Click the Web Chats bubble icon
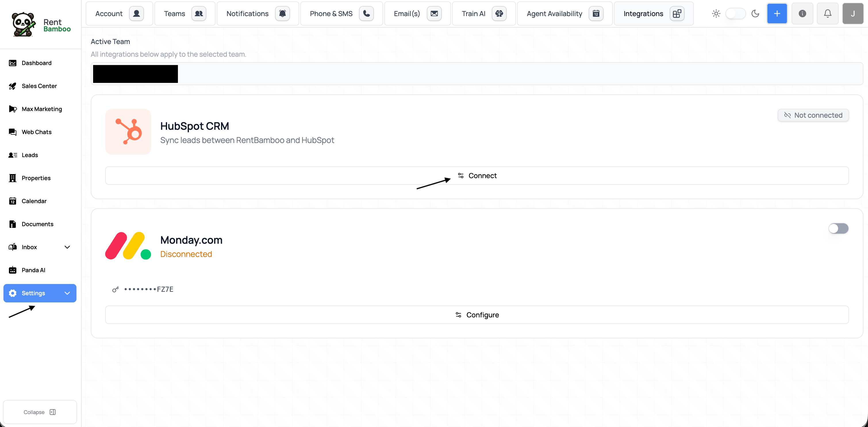 point(12,132)
